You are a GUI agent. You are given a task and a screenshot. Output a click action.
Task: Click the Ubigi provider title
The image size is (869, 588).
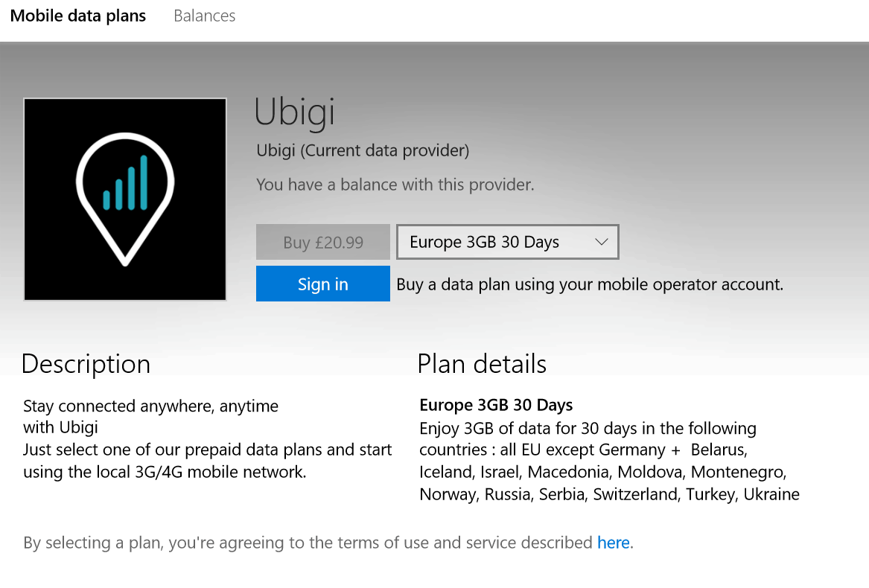tap(295, 112)
